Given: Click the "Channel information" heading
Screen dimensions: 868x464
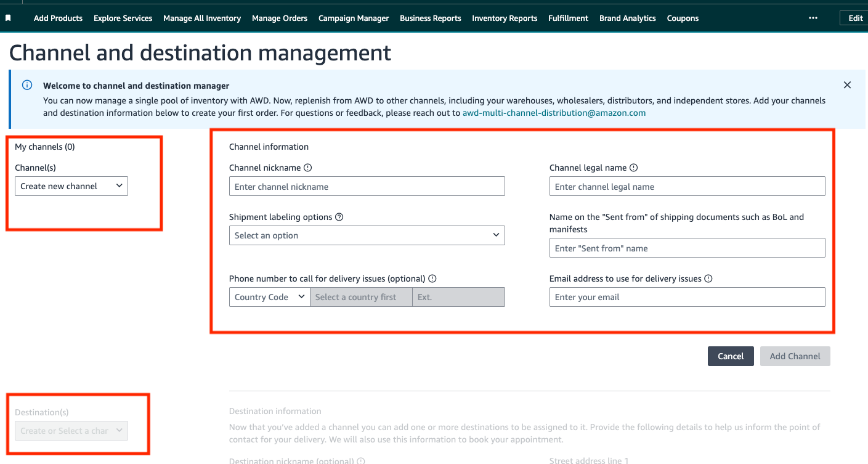Looking at the screenshot, I should [269, 147].
